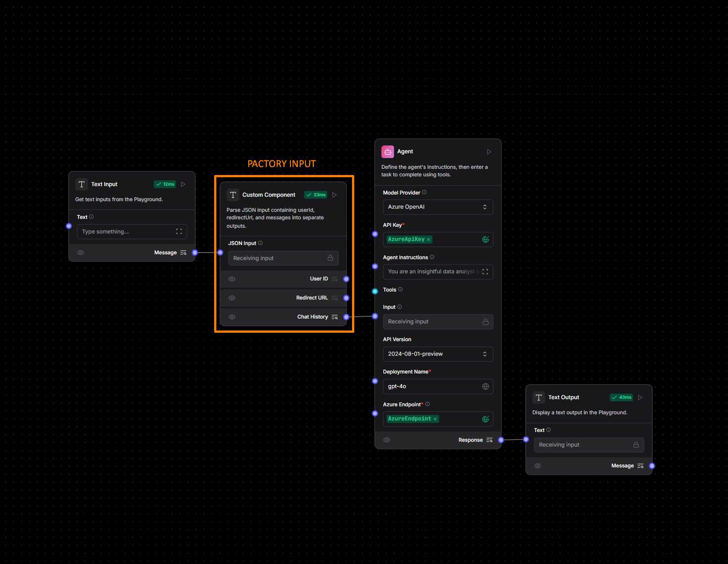
Task: Toggle Redirect URL output visibility
Action: (x=232, y=298)
